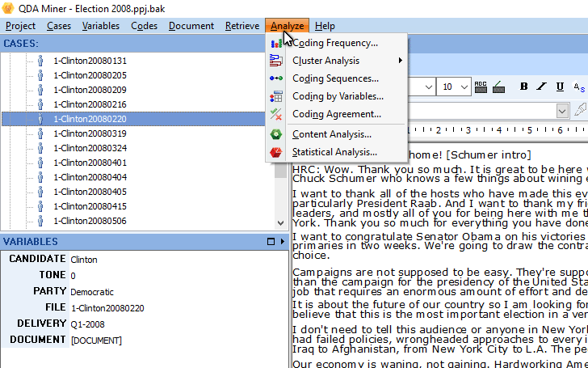
Task: Maximize the Variables panel
Action: (x=271, y=242)
